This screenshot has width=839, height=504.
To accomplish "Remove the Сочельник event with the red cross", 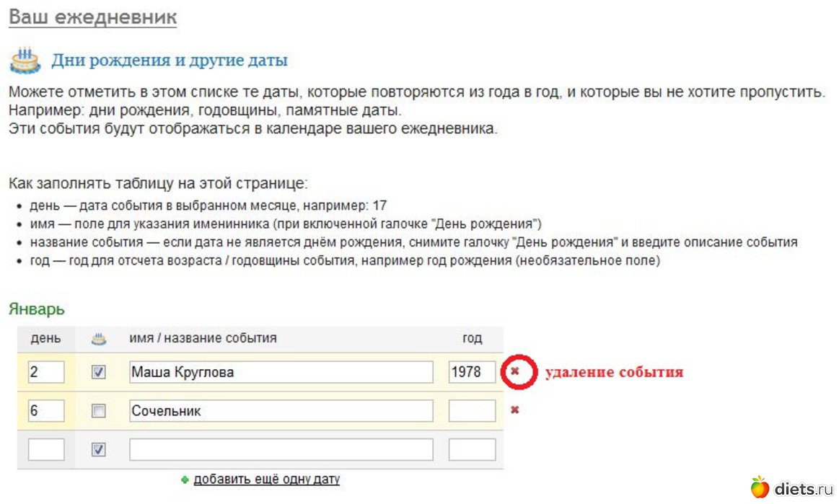I will coord(515,410).
